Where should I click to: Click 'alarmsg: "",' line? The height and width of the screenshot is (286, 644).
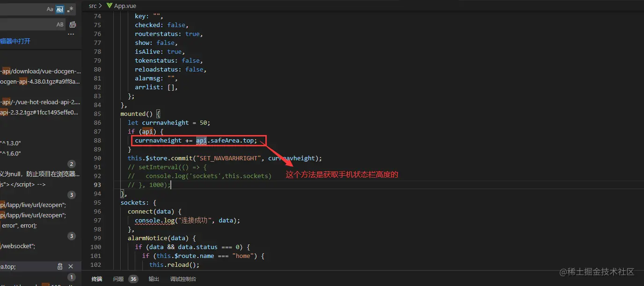pos(156,78)
